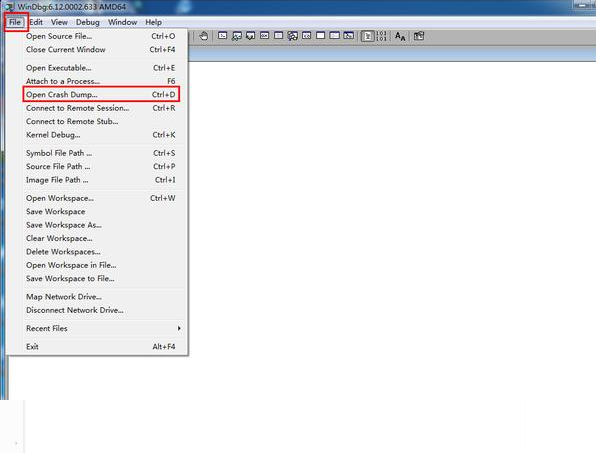Open the Memory window toolbar icon
Image resolution: width=596 pixels, height=453 pixels.
tap(279, 36)
